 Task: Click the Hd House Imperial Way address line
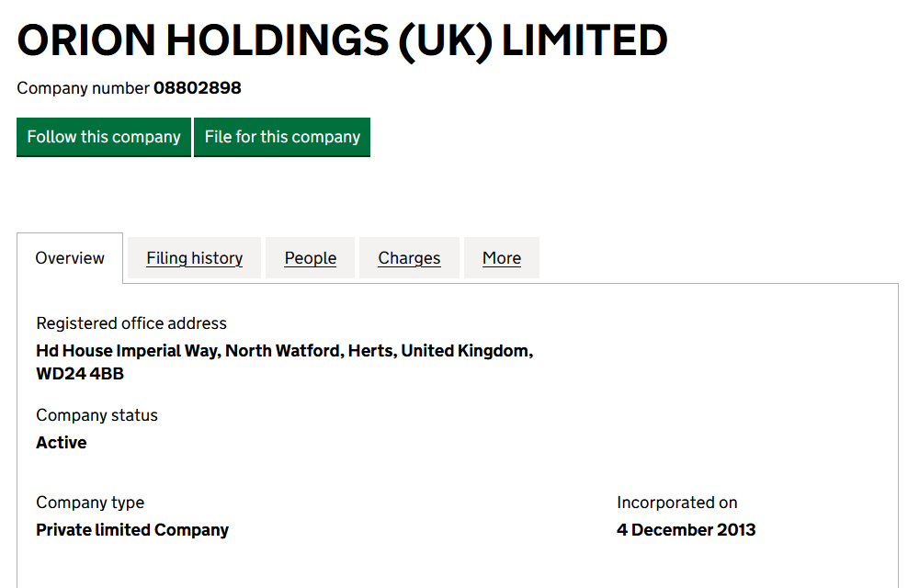coord(127,351)
